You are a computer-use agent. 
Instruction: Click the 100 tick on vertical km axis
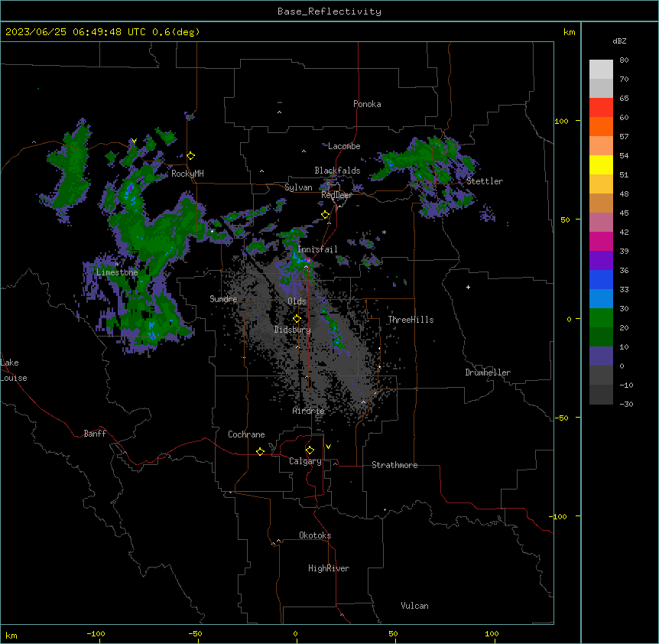[x=561, y=121]
